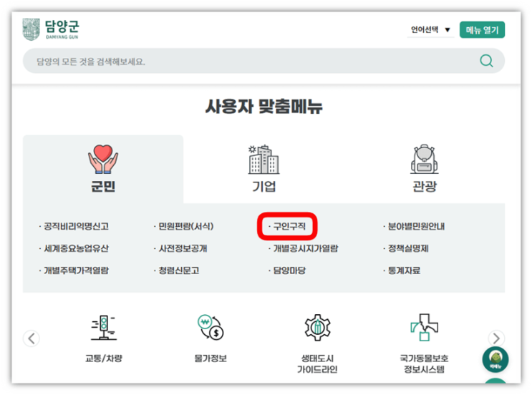Image resolution: width=532 pixels, height=395 pixels.
Task: Open the 언어선택 language dropdown
Action: (430, 30)
